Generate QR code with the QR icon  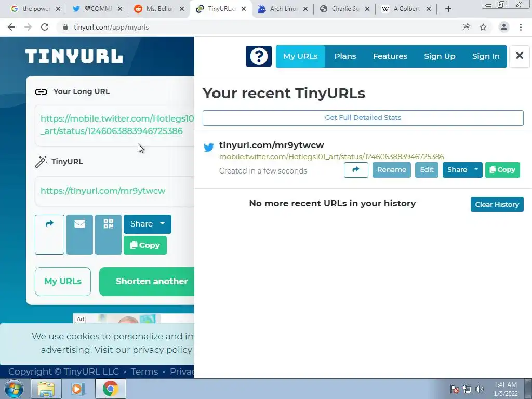108,234
